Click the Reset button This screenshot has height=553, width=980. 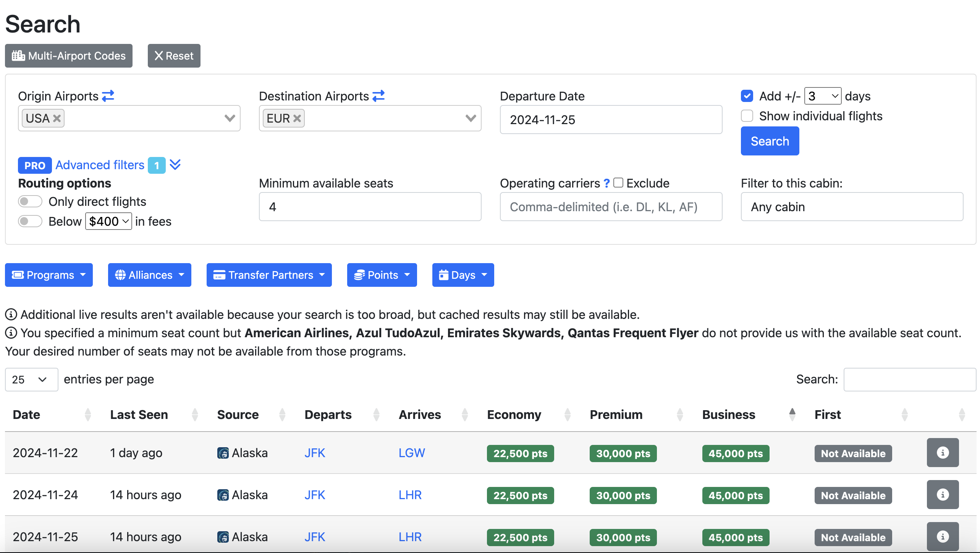(174, 56)
